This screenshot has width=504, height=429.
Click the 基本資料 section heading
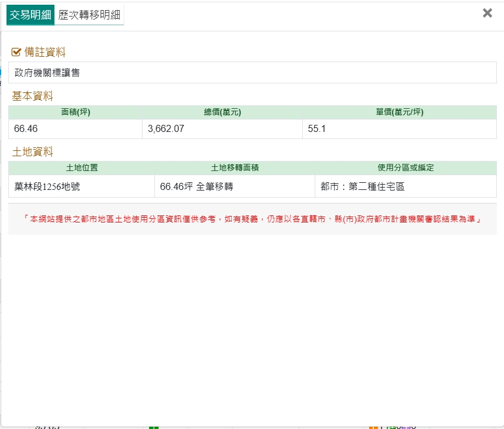[x=33, y=96]
